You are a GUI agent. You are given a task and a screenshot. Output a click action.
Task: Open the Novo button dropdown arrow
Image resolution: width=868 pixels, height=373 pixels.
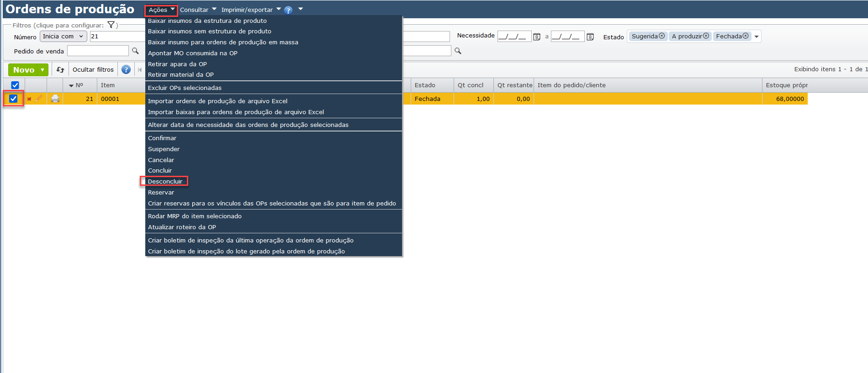click(x=42, y=70)
